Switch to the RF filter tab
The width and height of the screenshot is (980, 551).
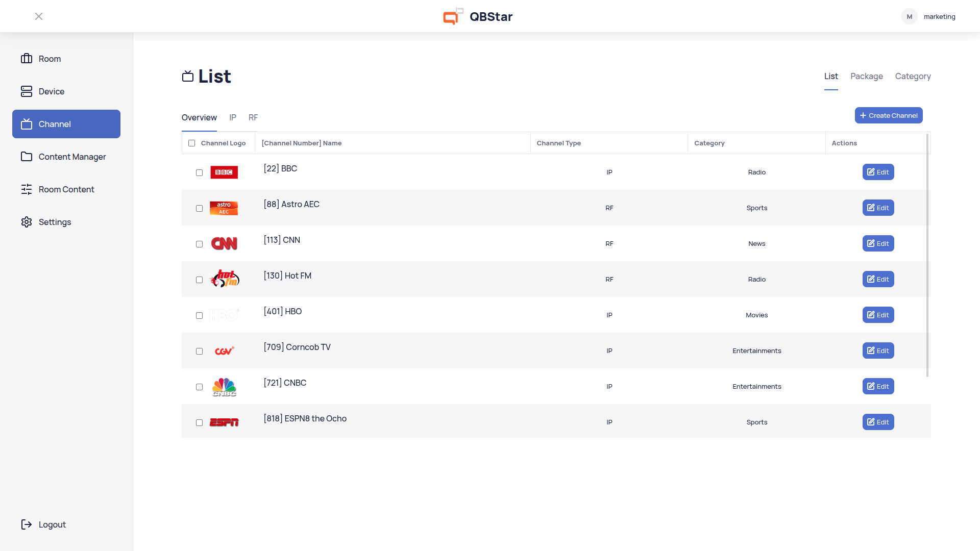253,117
